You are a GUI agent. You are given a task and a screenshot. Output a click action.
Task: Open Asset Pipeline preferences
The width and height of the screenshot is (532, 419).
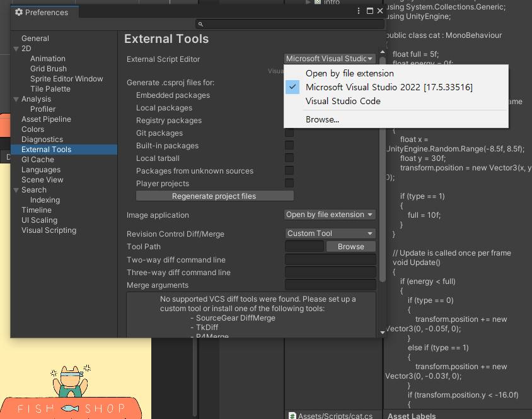point(46,119)
